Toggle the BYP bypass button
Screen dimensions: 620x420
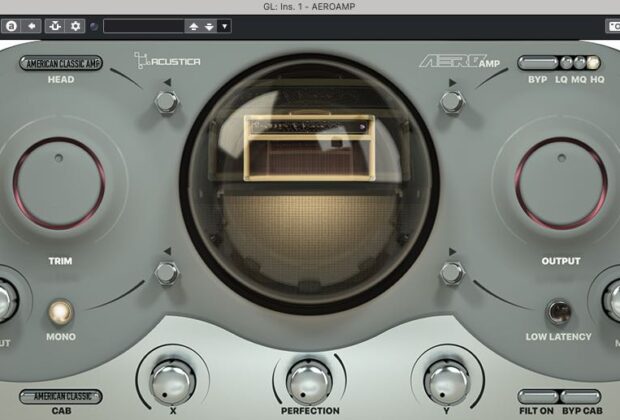[537, 62]
